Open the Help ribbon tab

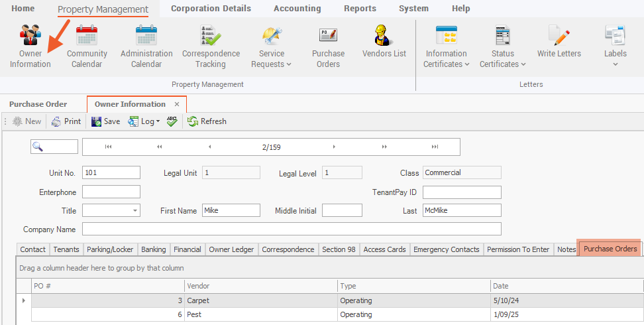[x=461, y=8]
